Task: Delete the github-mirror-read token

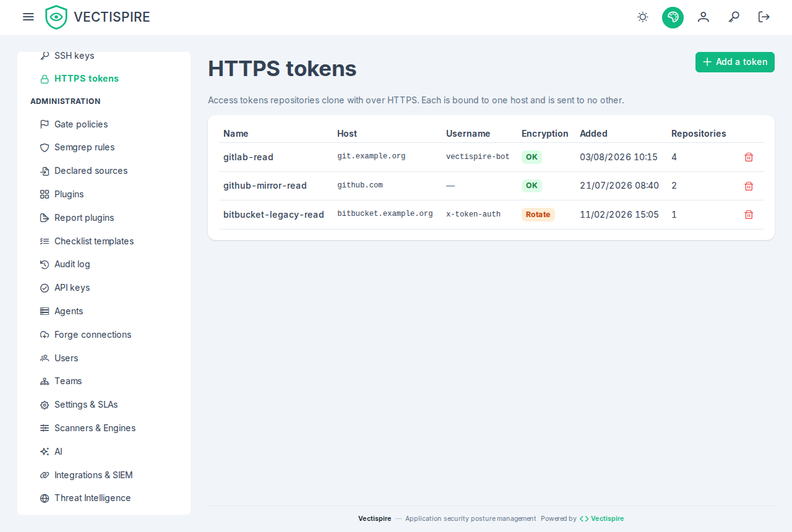Action: [x=749, y=186]
